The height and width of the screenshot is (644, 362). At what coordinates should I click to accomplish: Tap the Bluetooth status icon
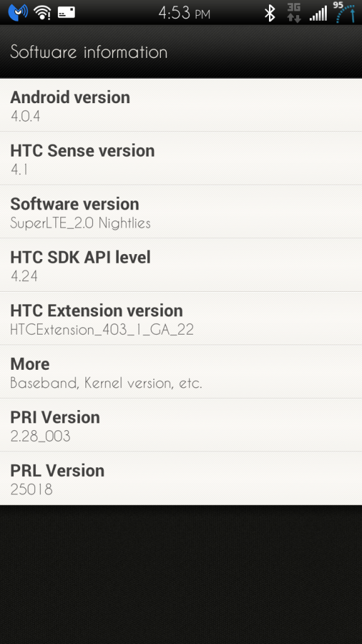(270, 13)
